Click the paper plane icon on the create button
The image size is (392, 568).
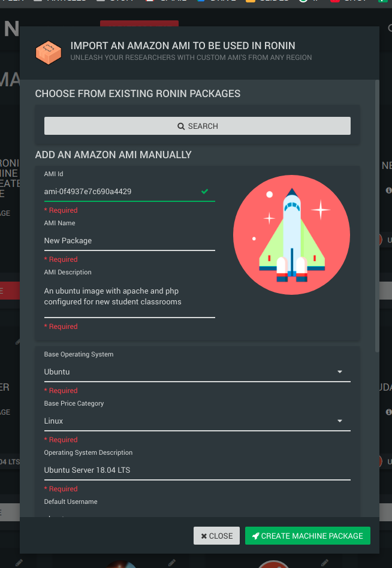click(257, 536)
